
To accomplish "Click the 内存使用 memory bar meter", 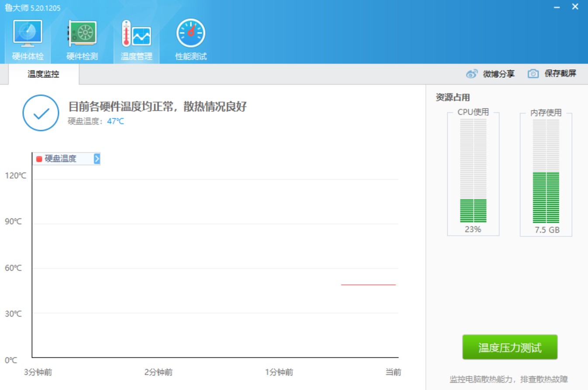I will coord(546,171).
